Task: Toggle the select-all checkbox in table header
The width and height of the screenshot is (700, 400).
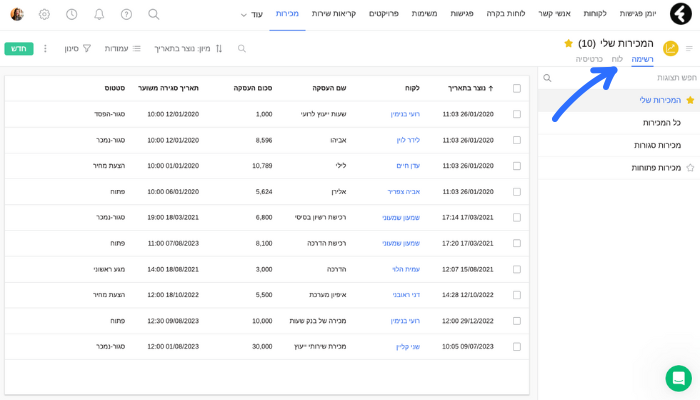Action: click(x=517, y=88)
